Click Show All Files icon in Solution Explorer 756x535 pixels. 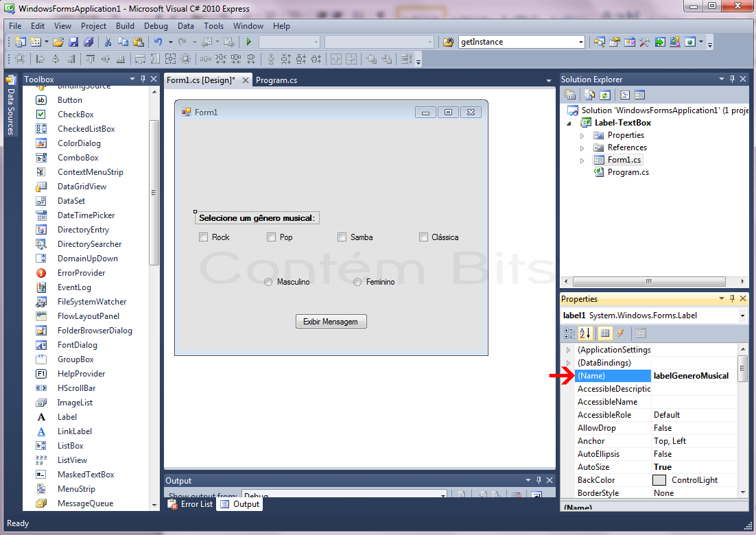click(590, 95)
